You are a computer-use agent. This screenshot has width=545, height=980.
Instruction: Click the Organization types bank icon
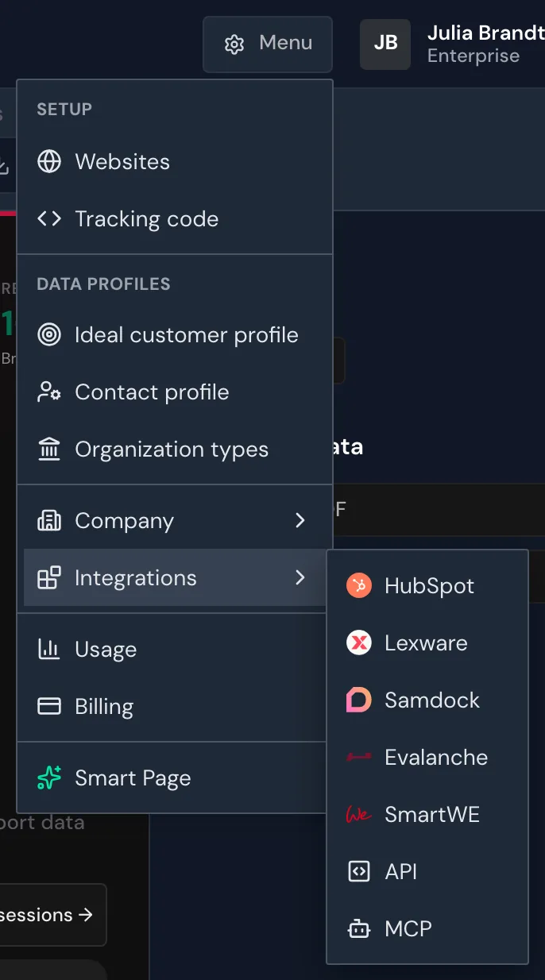pyautogui.click(x=49, y=449)
